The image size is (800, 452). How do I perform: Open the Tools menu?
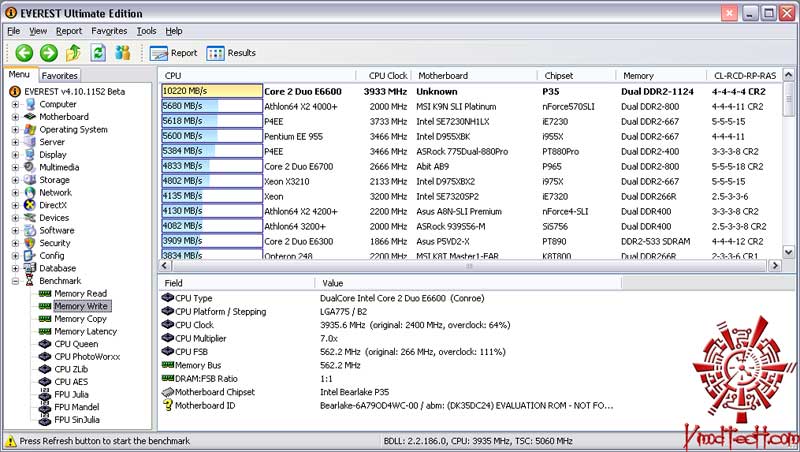(x=146, y=31)
